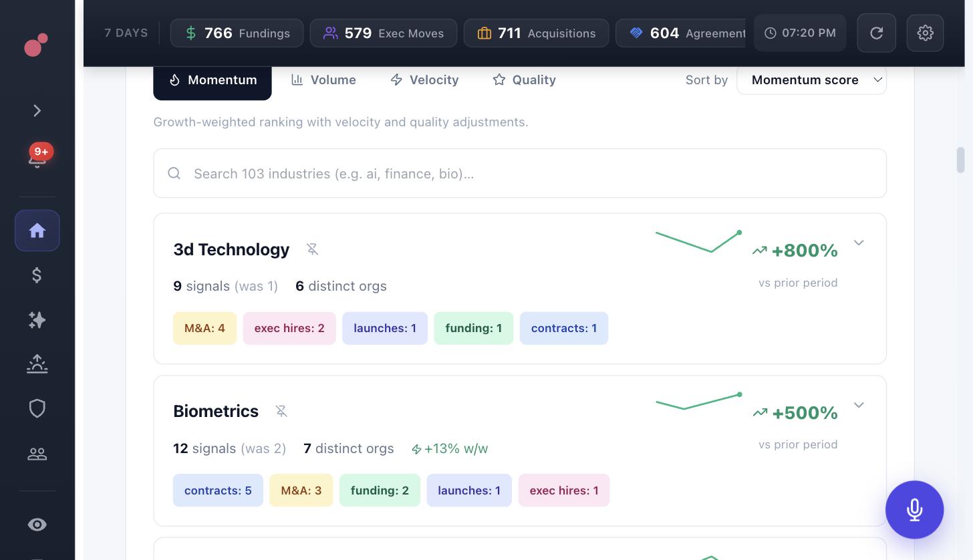Focus the Search 103 industries field

[x=520, y=173]
